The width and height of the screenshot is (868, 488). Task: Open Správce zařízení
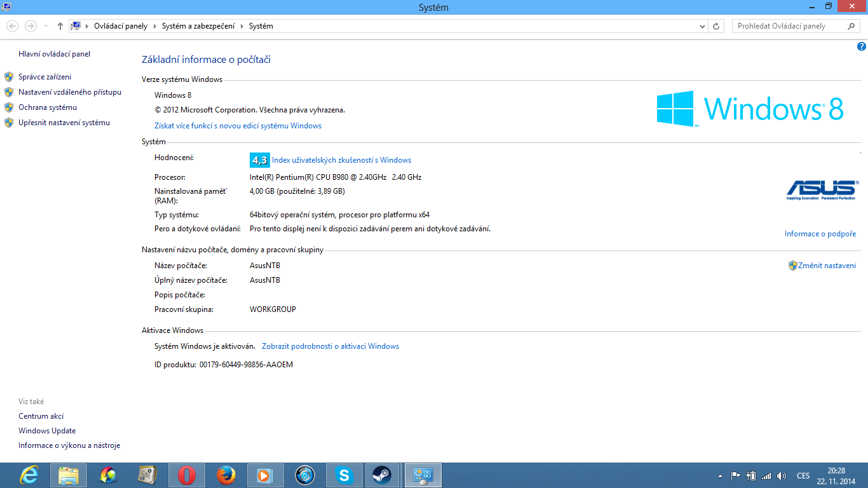(45, 77)
